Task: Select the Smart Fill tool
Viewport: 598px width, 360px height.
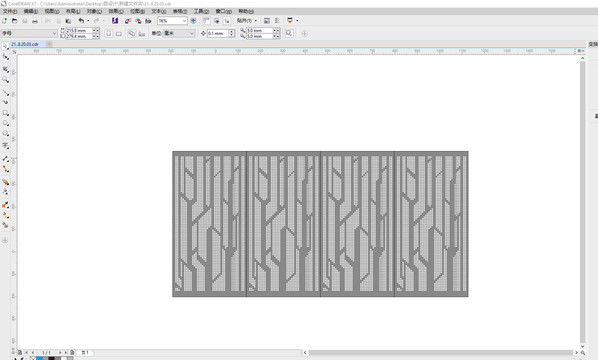Action: click(x=5, y=225)
